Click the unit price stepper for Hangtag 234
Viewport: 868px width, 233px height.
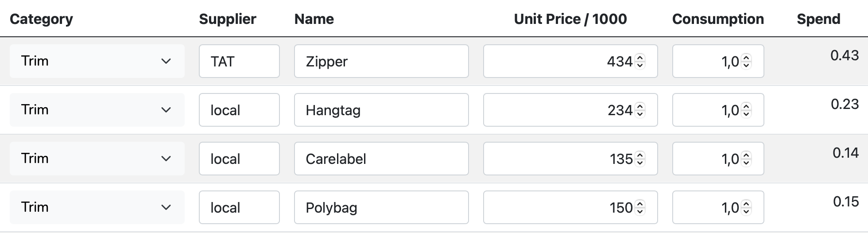point(640,110)
